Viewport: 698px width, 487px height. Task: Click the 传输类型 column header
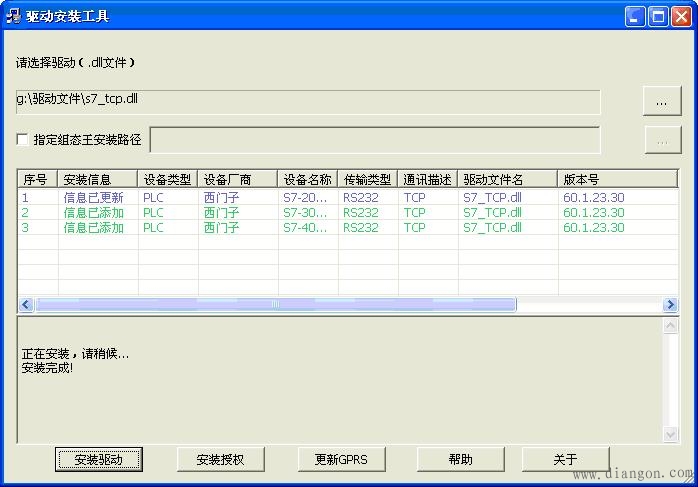tap(368, 179)
